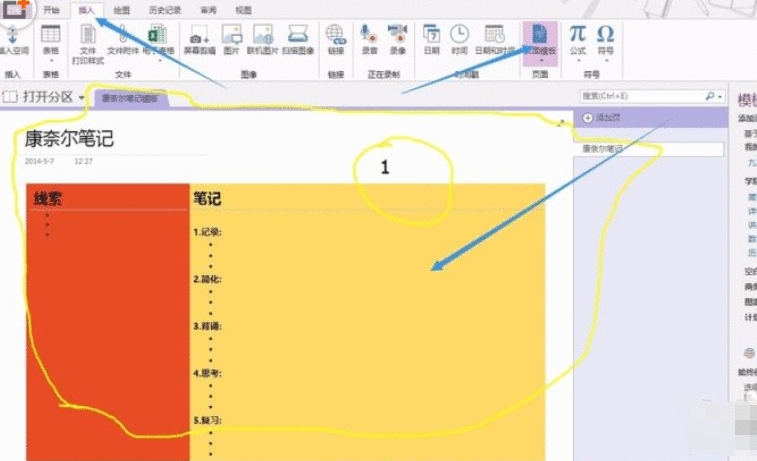Click the search magnifier icon

coord(709,96)
